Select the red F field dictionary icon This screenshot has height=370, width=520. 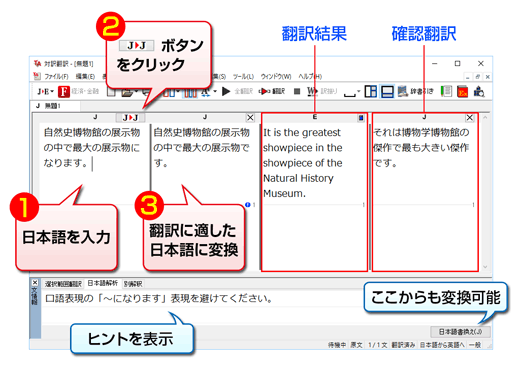click(x=64, y=91)
